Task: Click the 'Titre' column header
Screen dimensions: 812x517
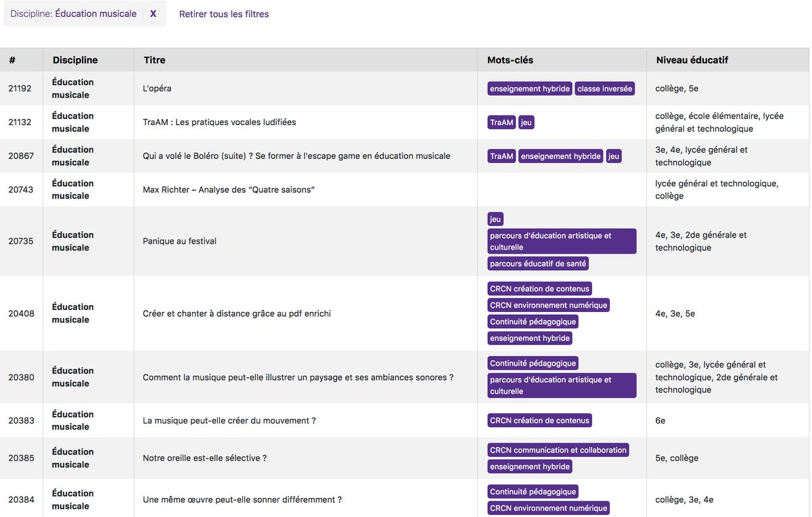Action: click(x=154, y=60)
